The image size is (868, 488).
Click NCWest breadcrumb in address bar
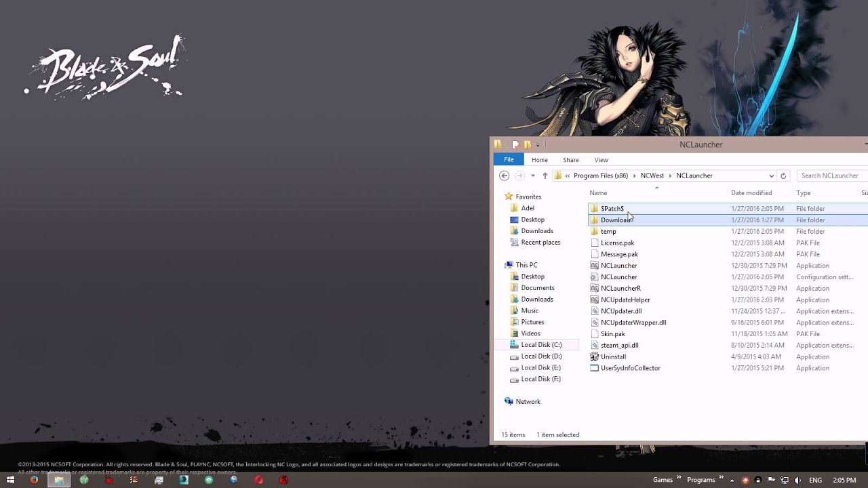click(652, 176)
